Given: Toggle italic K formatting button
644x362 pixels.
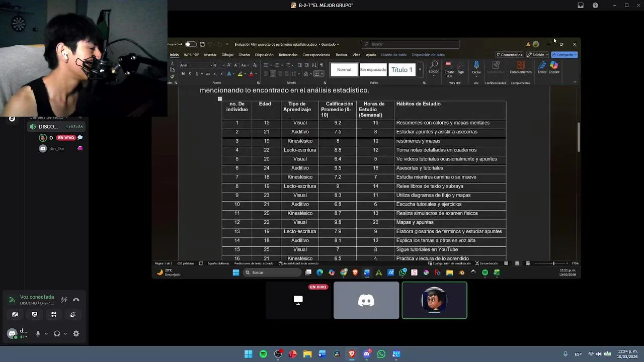Looking at the screenshot, I should coord(189,74).
